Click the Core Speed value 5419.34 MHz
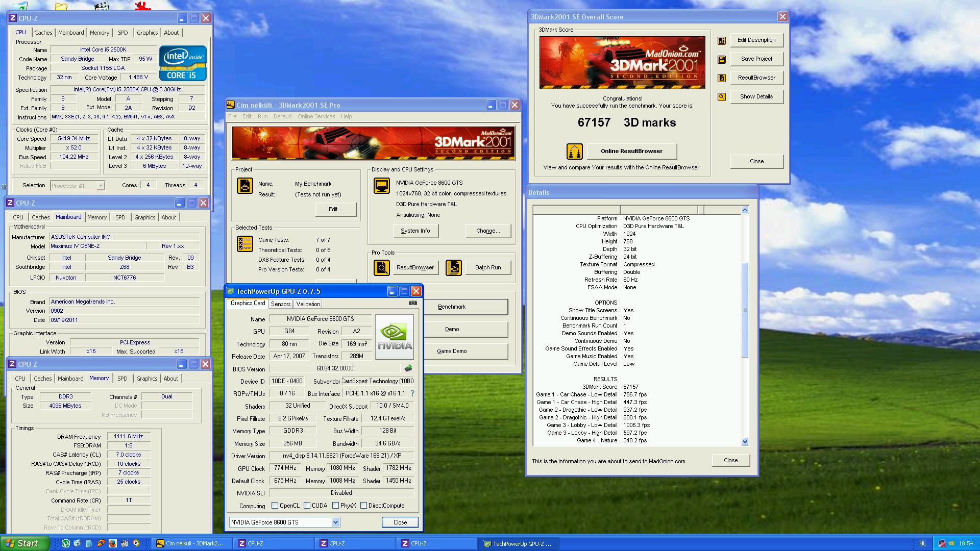This screenshot has height=551, width=980. pyautogui.click(x=74, y=139)
